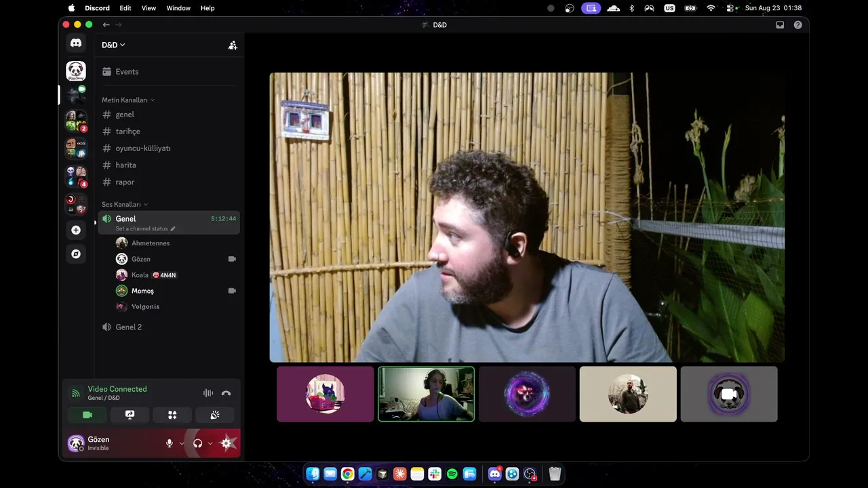Focus the first participant tile with pink background
868x488 pixels.
tap(325, 394)
